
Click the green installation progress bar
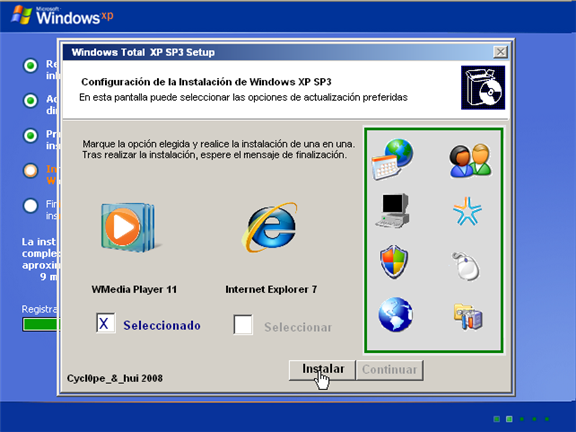(40, 325)
